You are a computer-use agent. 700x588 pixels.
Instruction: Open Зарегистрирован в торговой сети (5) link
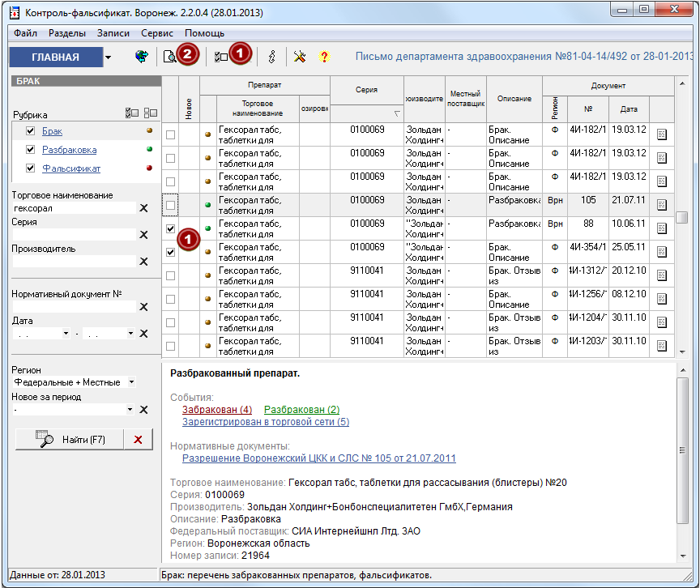coord(266,422)
